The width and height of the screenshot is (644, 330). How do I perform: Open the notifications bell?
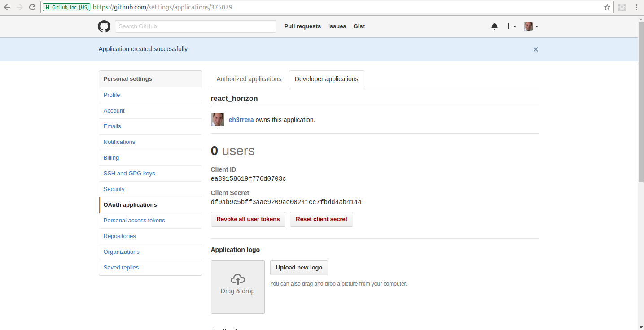[x=495, y=26]
